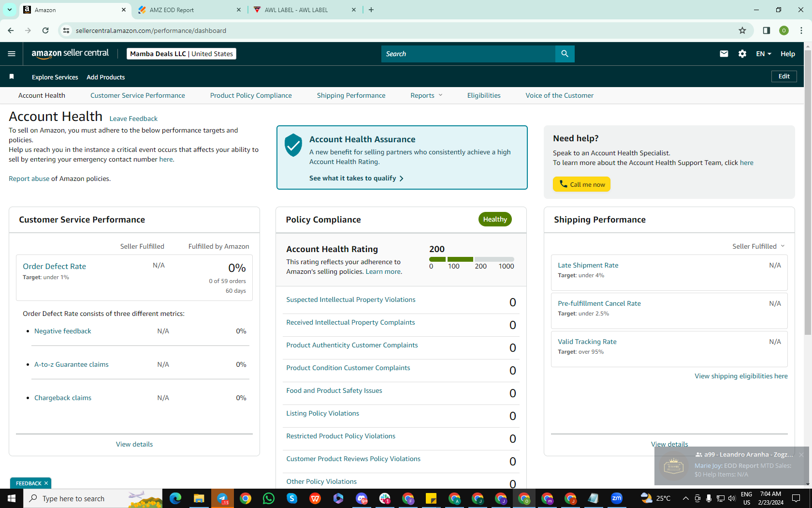This screenshot has height=508, width=812.
Task: Open Sticky Notes from taskbar
Action: coord(431,498)
